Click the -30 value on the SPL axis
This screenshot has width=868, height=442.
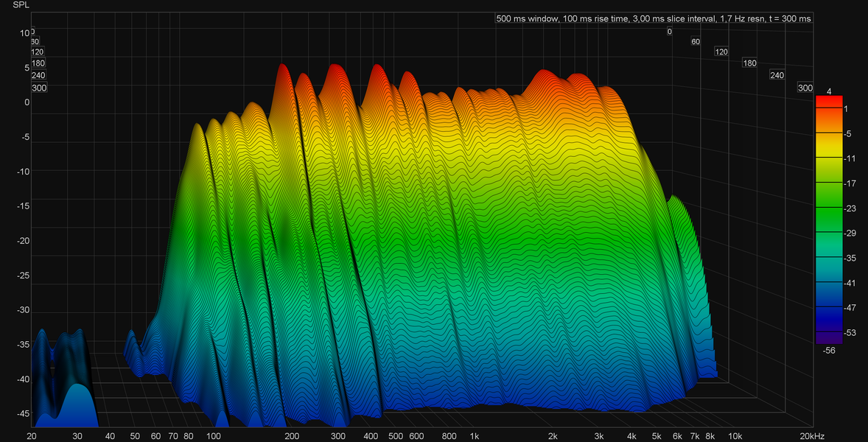click(23, 311)
